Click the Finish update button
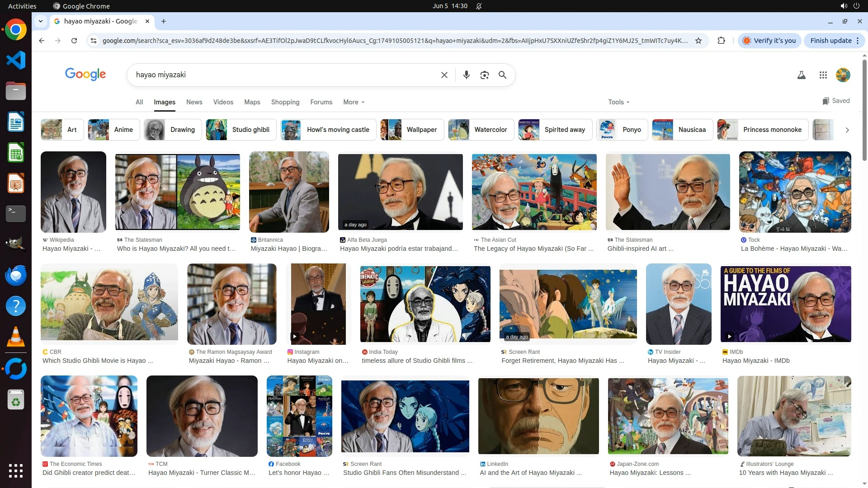Viewport: 868px width, 488px height. (830, 41)
